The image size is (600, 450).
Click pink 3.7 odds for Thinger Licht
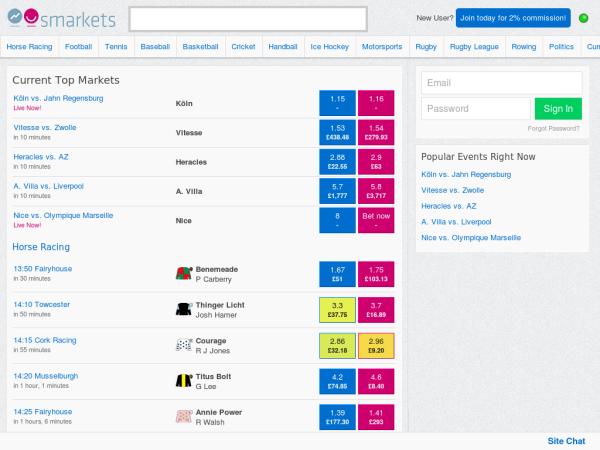click(376, 310)
